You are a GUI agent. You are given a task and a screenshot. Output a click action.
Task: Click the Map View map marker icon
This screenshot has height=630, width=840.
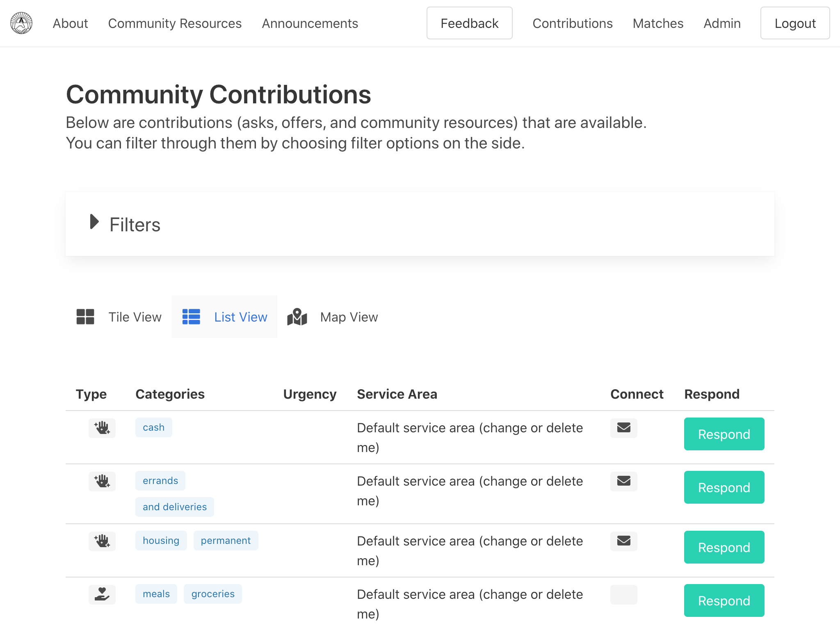click(x=297, y=317)
